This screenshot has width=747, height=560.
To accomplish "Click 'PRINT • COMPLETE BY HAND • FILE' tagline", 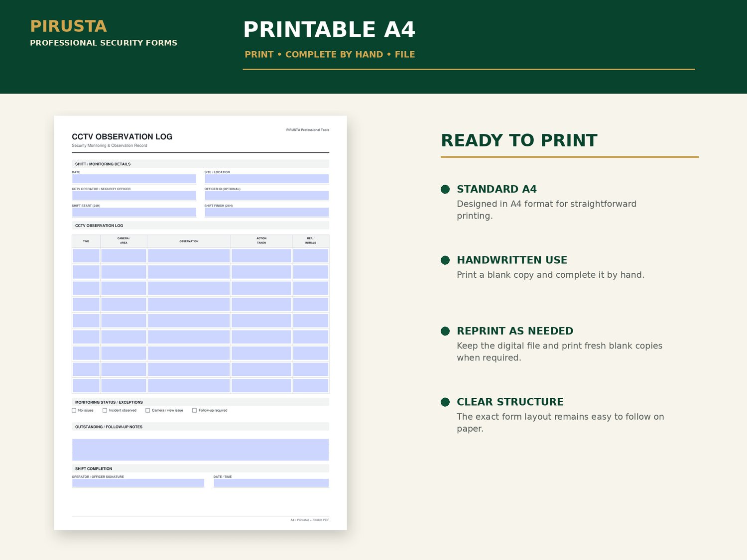I will point(330,55).
